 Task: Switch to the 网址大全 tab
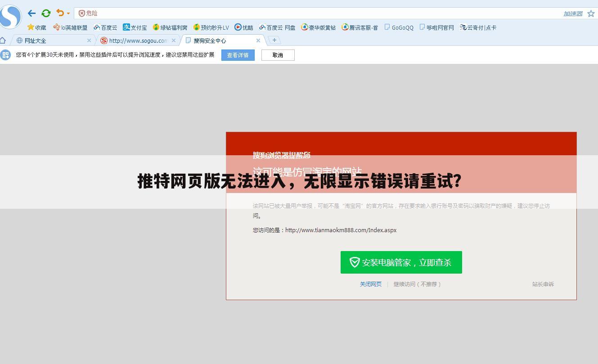(x=53, y=40)
